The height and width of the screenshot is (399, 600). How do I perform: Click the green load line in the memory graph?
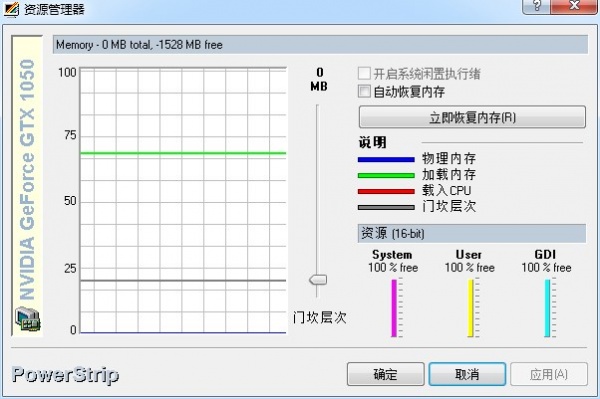click(183, 153)
